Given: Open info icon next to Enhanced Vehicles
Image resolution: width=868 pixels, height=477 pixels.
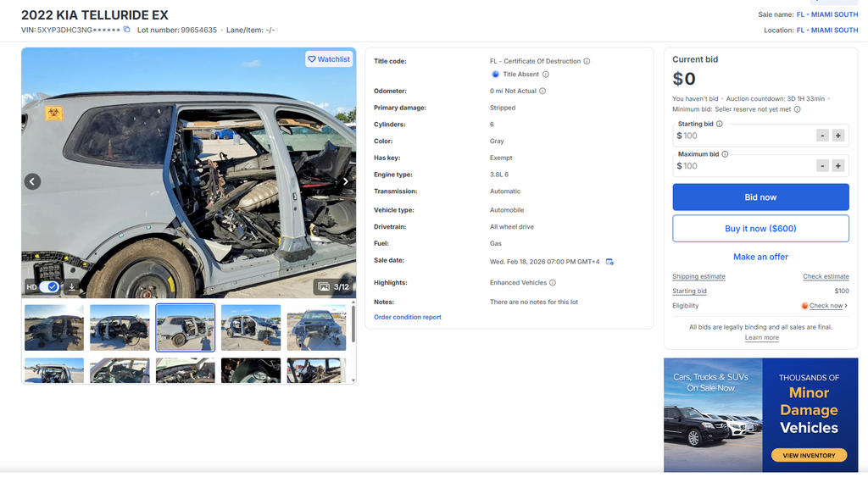Looking at the screenshot, I should [553, 283].
